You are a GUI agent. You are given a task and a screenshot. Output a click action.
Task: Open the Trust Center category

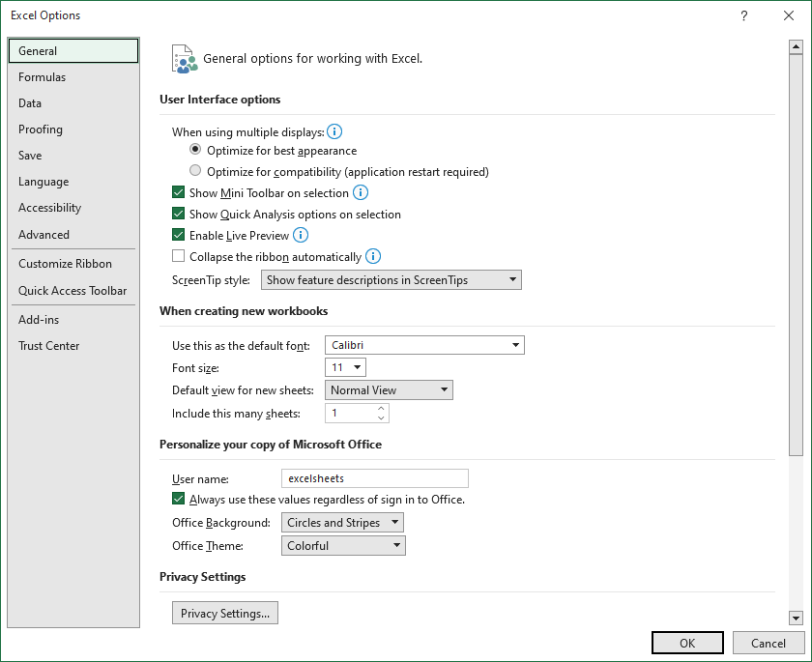click(73, 346)
